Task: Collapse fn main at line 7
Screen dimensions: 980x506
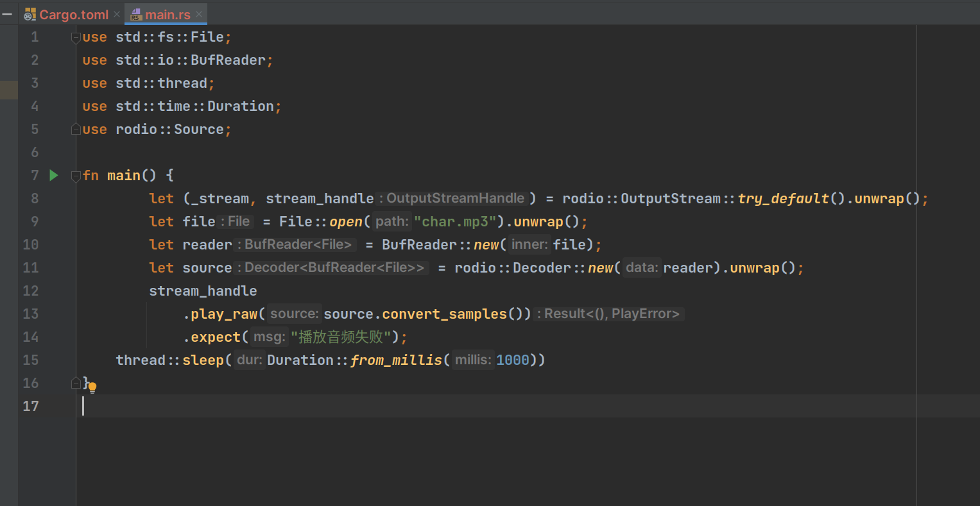Action: tap(76, 176)
